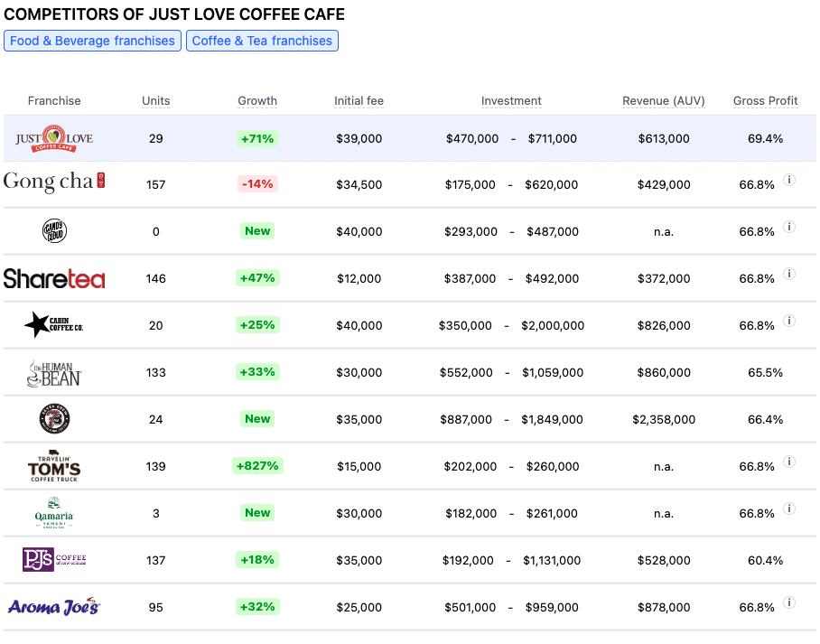Click the "$429,000" revenue value
Screen dimensions: 820x644
(x=664, y=184)
